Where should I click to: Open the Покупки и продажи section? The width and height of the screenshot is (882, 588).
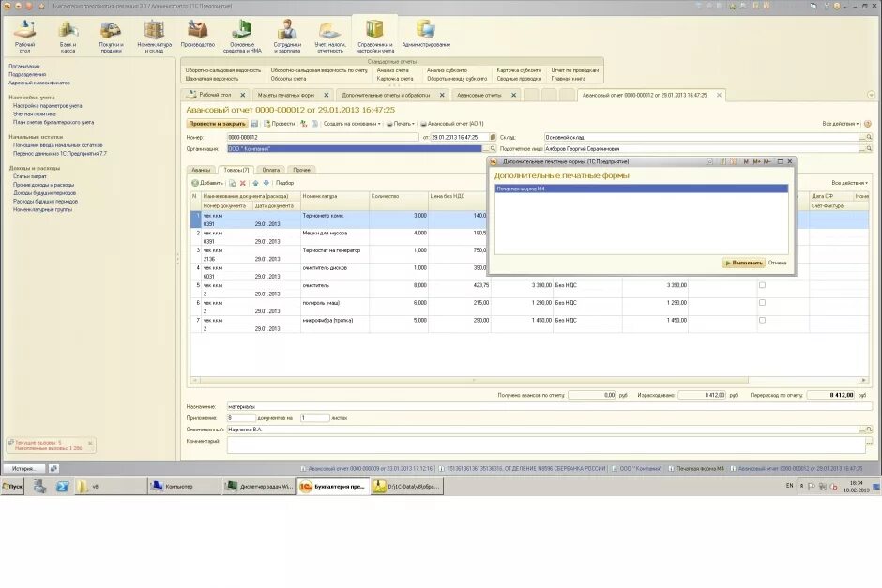point(111,37)
